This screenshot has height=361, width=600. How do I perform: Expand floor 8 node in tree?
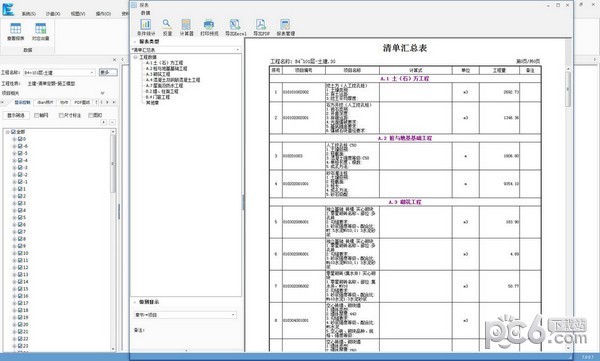tap(14, 239)
